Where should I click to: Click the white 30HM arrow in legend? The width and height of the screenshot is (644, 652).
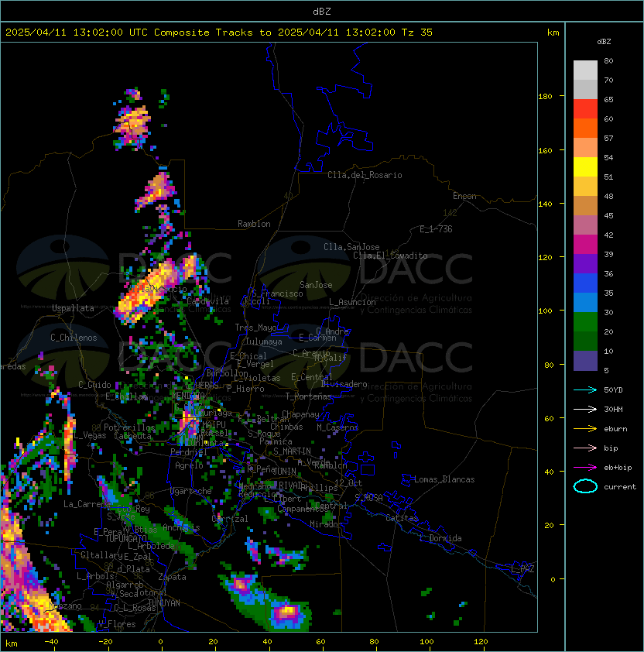(x=585, y=409)
